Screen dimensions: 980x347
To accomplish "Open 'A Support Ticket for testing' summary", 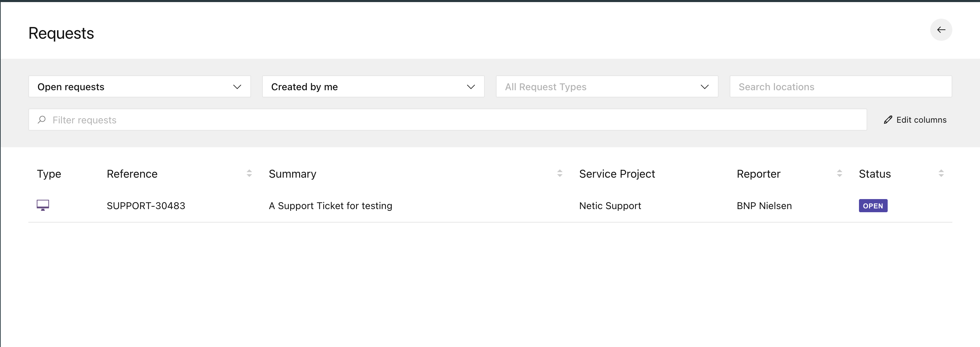I will pyautogui.click(x=330, y=206).
